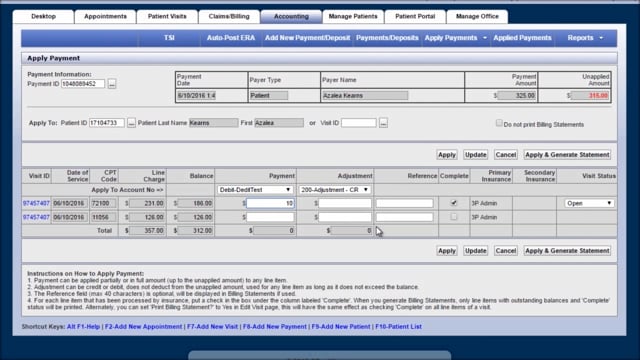The image size is (640, 360).
Task: Click the upper Cancel button
Action: (506, 155)
